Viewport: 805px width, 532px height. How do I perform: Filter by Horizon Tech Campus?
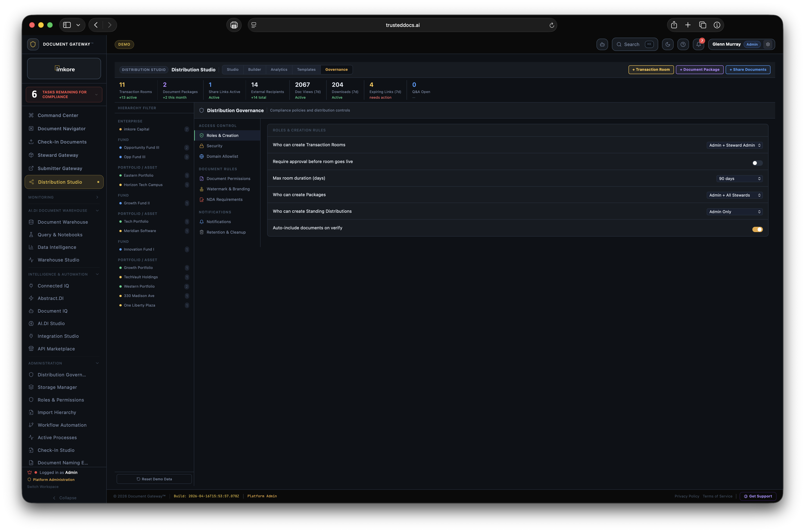pyautogui.click(x=154, y=185)
